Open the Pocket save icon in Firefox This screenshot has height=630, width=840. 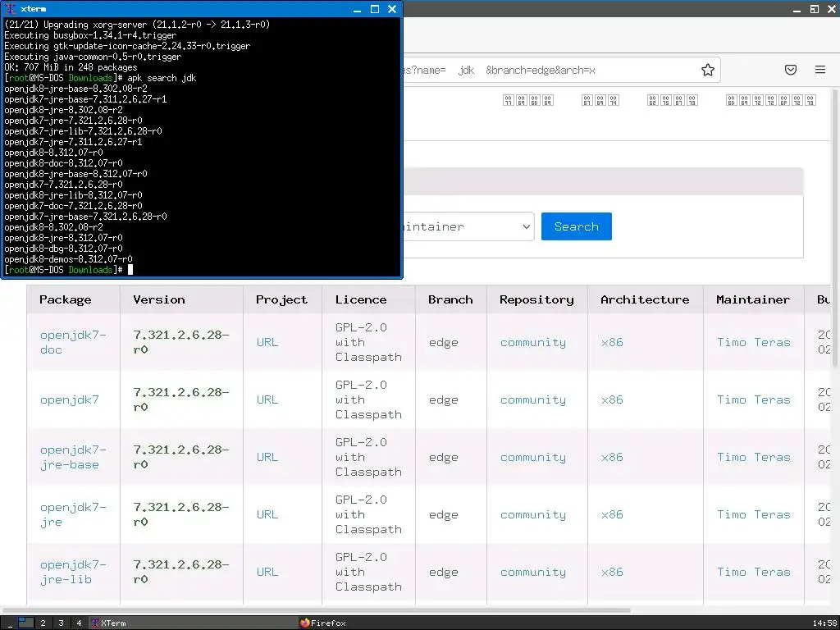(x=791, y=70)
